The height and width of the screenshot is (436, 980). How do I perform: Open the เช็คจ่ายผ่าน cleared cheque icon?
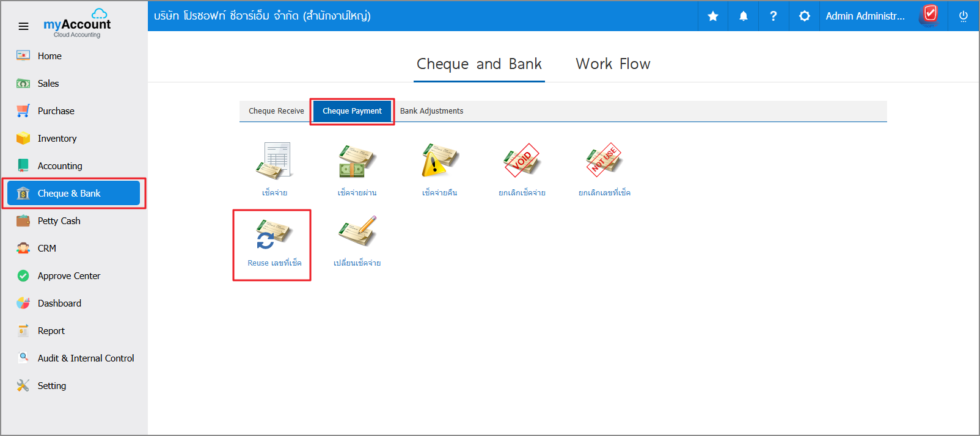[357, 162]
